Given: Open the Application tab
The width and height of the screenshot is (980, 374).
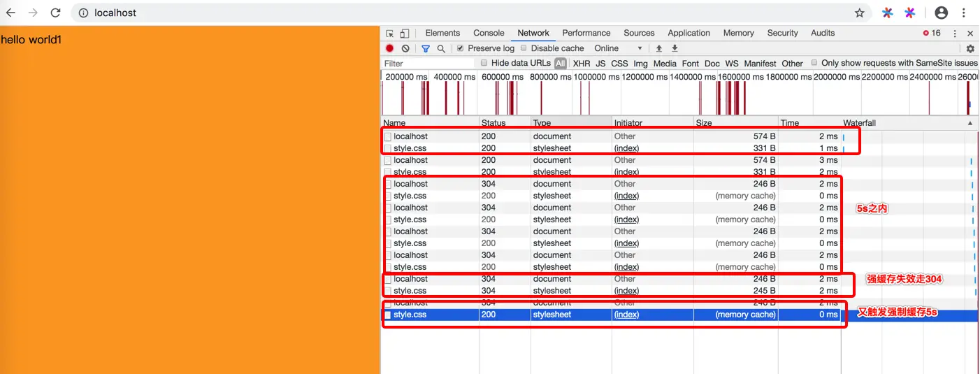Looking at the screenshot, I should tap(689, 33).
